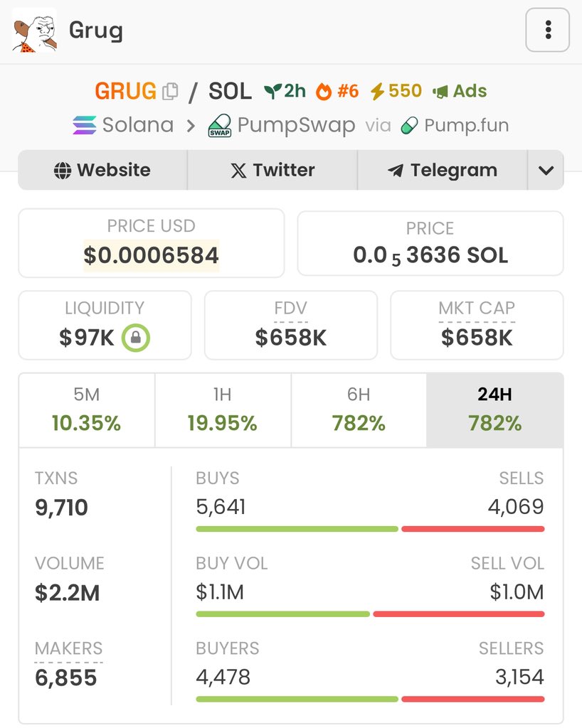Copy the GRUG token address icon
Screen dimensions: 582x728
[x=170, y=91]
